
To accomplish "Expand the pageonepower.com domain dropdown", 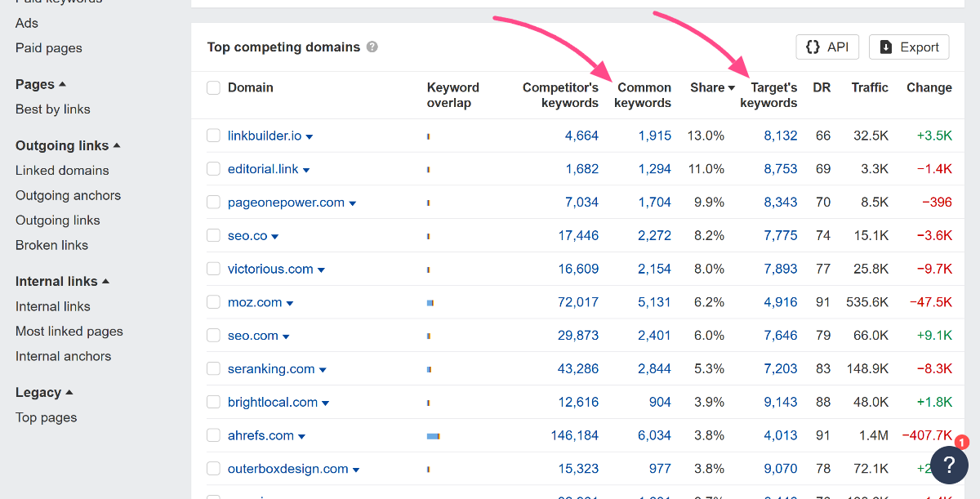I will click(x=353, y=204).
